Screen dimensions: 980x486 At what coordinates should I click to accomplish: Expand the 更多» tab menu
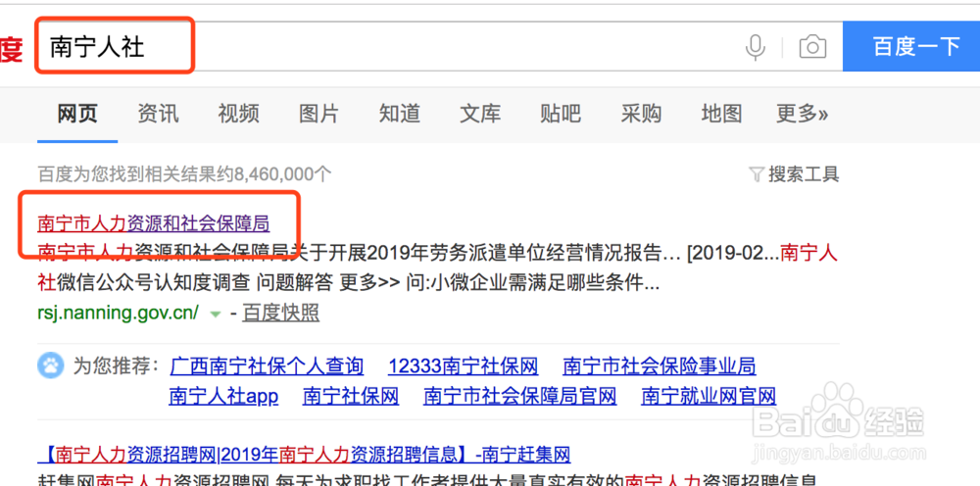tap(802, 114)
